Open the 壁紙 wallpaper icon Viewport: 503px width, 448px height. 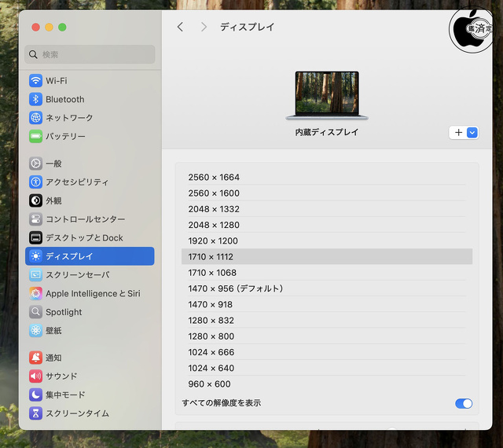[35, 331]
